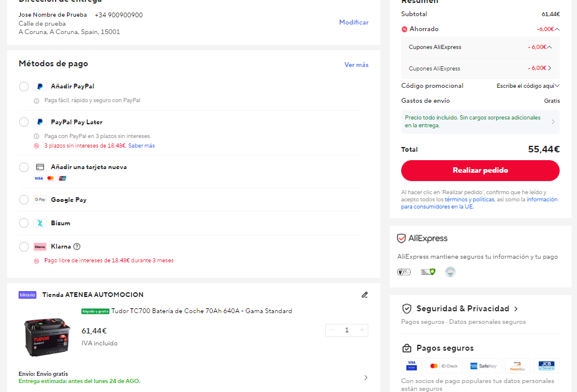This screenshot has width=577, height=392.
Task: Increase battery quantity with plus button
Action: pos(362,330)
